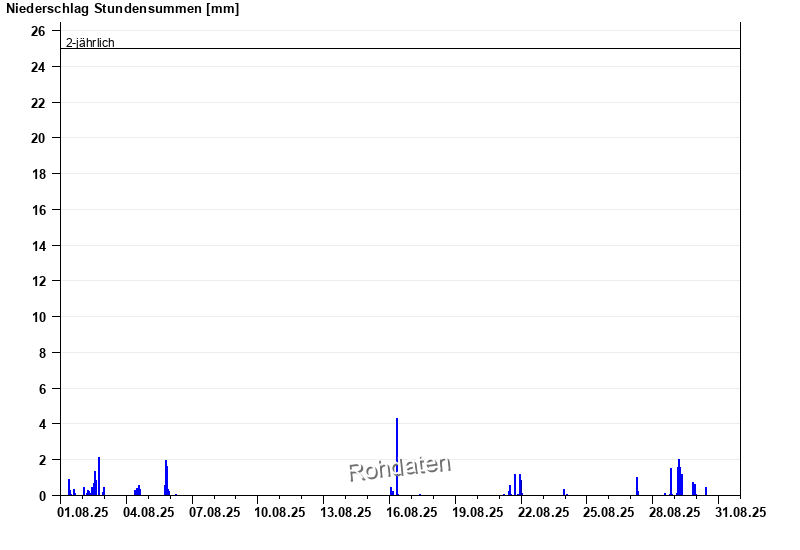Viewport: 800px width, 550px height.
Task: Select the 19.08.25 date label
Action: click(478, 512)
